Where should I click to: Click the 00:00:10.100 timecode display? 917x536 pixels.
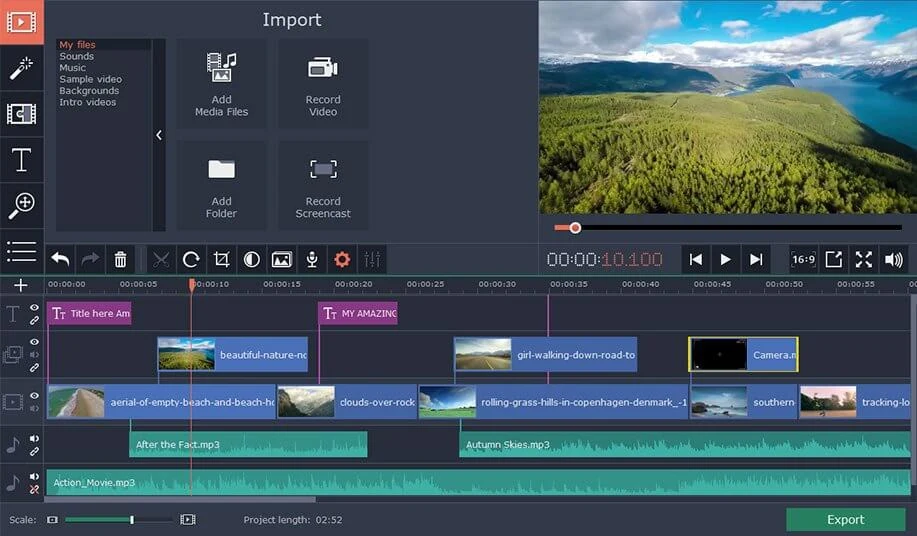[x=604, y=260]
